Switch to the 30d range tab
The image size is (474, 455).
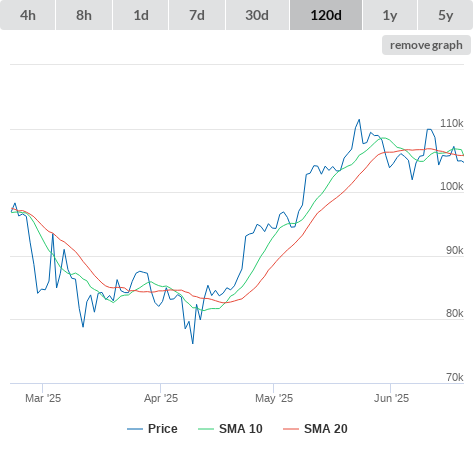click(257, 15)
